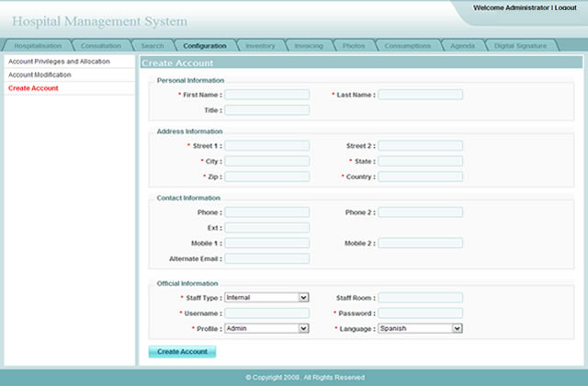Screen dimensions: 588x386
Task: Select the Country input field
Action: pos(420,176)
